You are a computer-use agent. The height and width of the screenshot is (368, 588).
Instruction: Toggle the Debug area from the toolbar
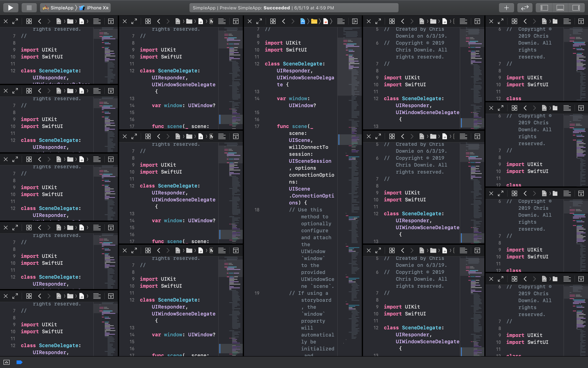click(560, 8)
